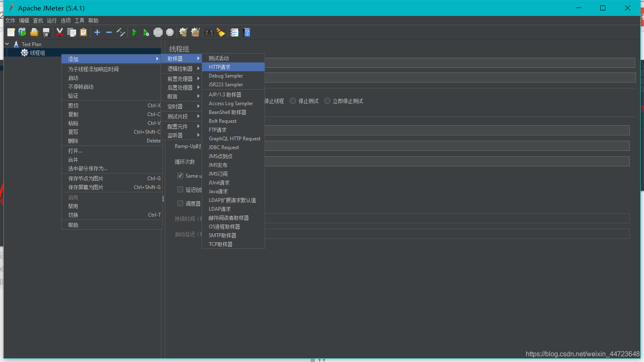Screen dimensions: 644x362
Task: Click 启动 in the context menu
Action: (x=111, y=78)
